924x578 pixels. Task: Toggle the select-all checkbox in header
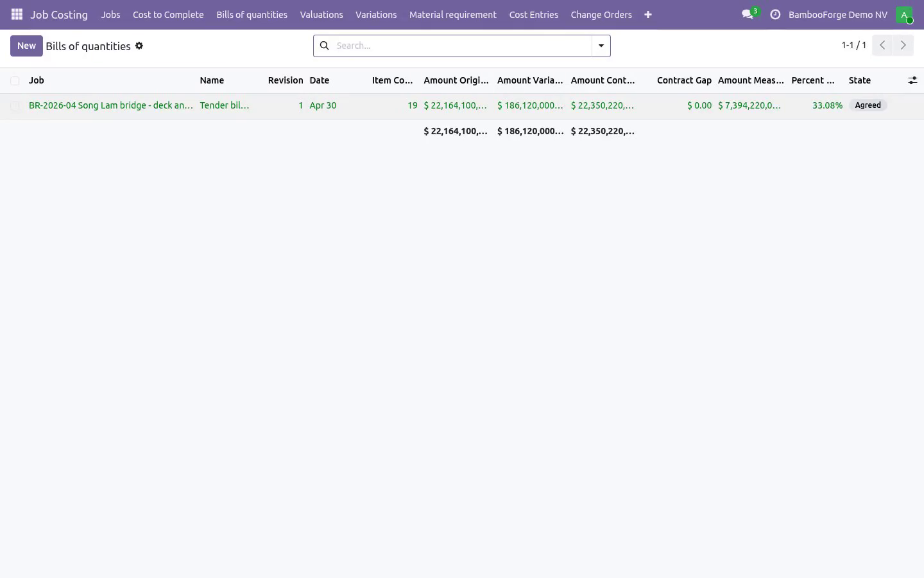pyautogui.click(x=15, y=81)
